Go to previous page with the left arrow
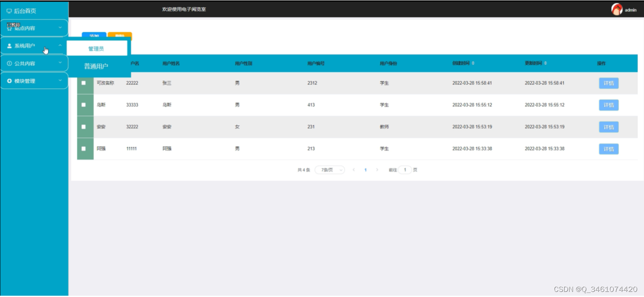This screenshot has height=297, width=644. pyautogui.click(x=354, y=170)
